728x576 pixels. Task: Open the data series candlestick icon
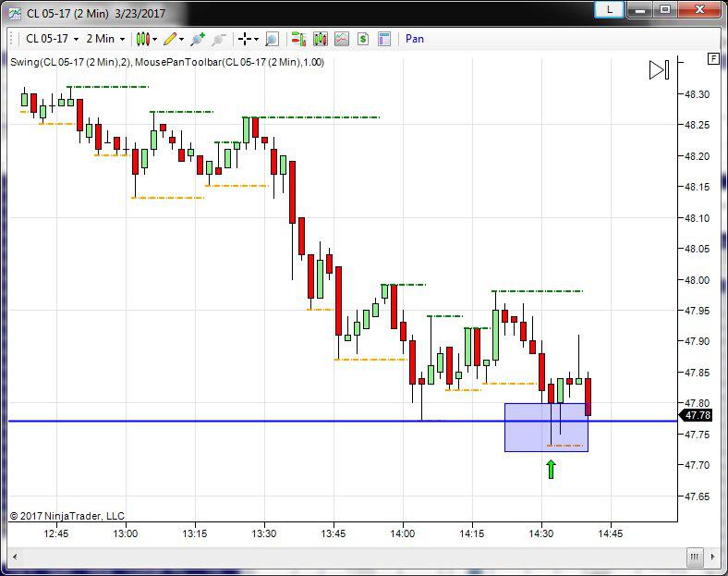[320, 39]
